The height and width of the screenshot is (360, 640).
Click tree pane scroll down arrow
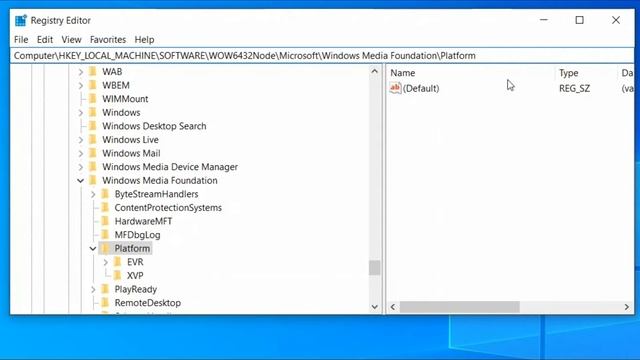pyautogui.click(x=375, y=307)
